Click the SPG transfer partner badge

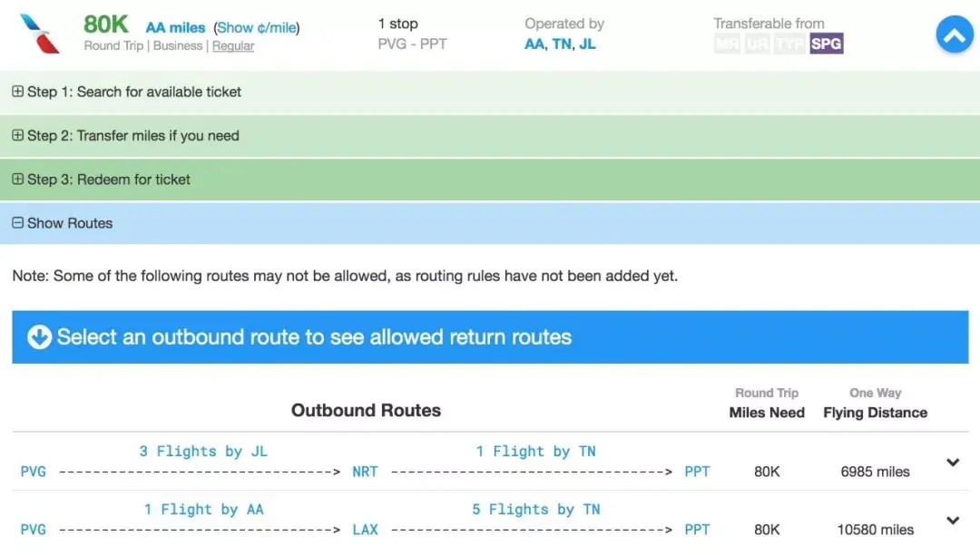826,44
